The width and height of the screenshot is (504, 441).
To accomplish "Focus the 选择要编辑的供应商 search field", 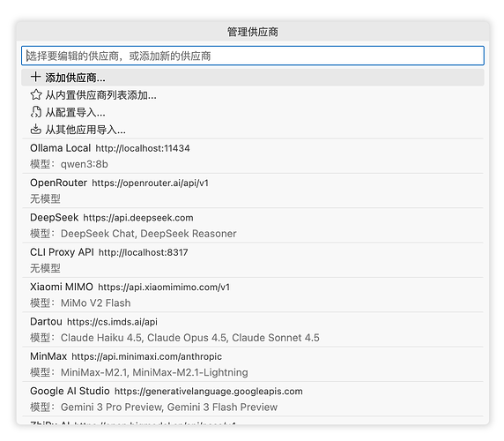I will coord(253,56).
